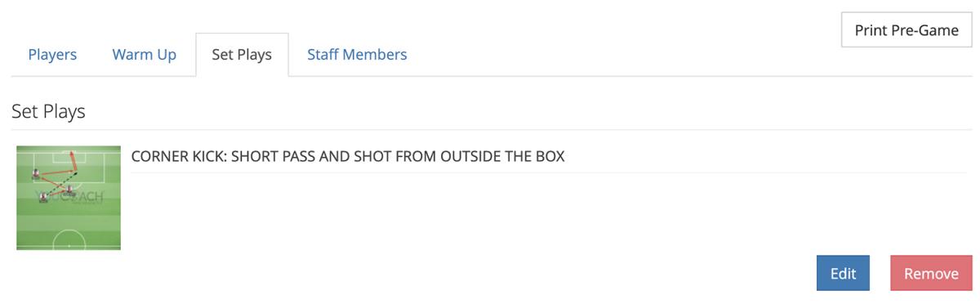The height and width of the screenshot is (304, 980).
Task: Click the dashed black run line in diagram
Action: tap(60, 184)
